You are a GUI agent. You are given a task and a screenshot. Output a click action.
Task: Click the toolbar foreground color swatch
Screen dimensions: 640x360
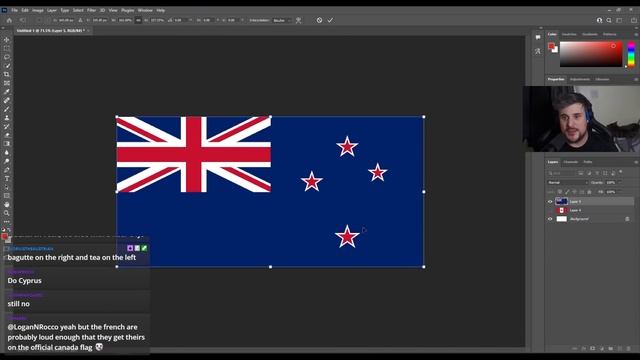click(4, 236)
